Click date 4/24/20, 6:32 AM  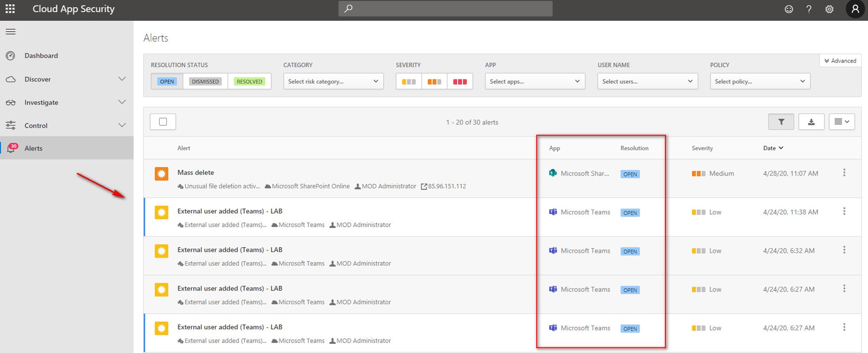[x=789, y=251]
